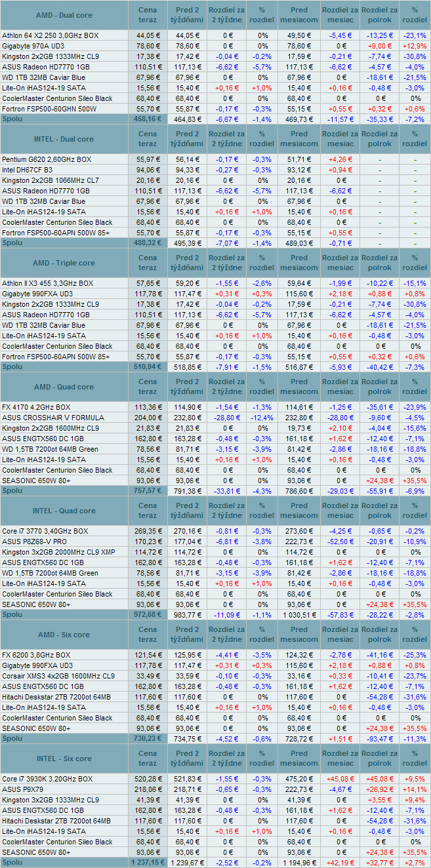Image resolution: width=431 pixels, height=868 pixels.
Task: Click the '204,00 €' current price cell
Action: pos(148,418)
